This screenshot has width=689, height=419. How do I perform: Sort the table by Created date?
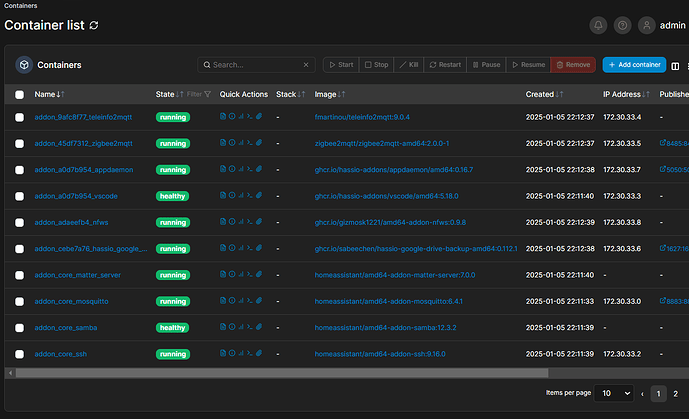[x=544, y=94]
